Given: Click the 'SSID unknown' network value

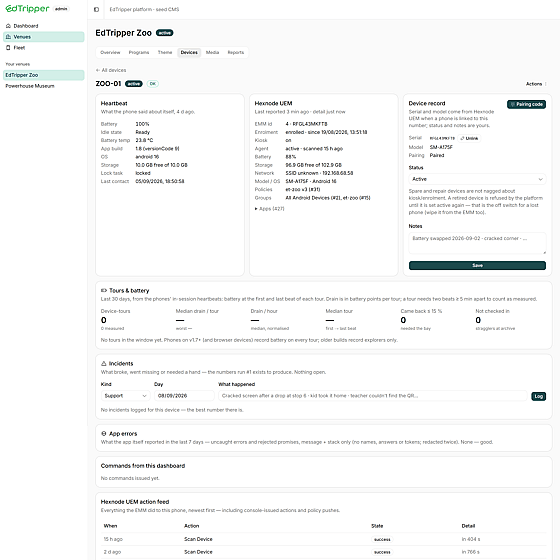Looking at the screenshot, I should tap(319, 173).
